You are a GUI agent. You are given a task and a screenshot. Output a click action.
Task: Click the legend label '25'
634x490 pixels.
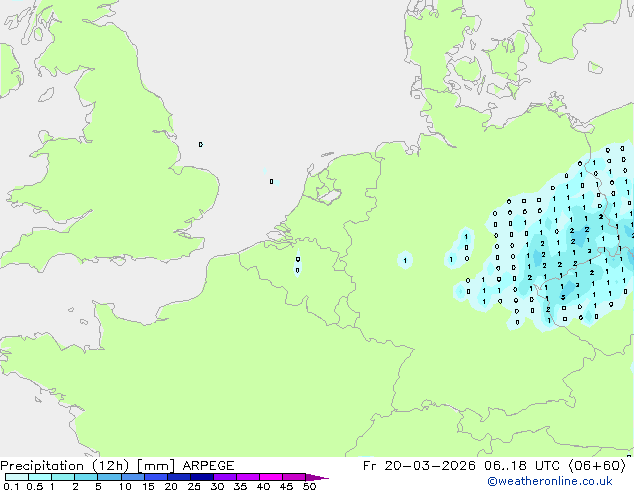coord(194,486)
